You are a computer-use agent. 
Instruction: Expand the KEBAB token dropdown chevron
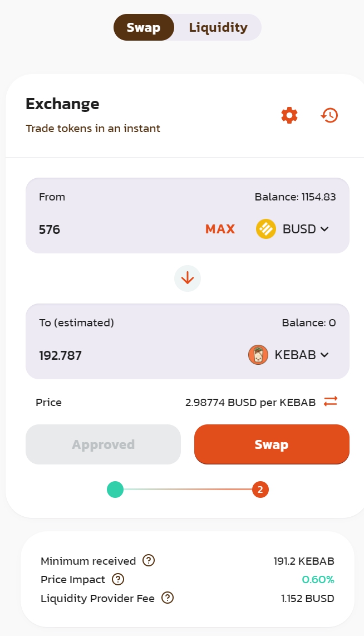tap(324, 355)
